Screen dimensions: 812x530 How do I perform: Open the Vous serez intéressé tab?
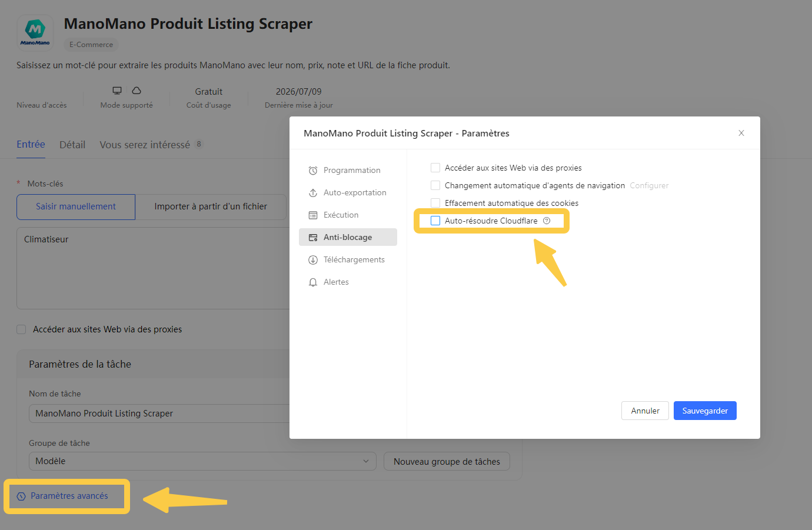(x=145, y=145)
